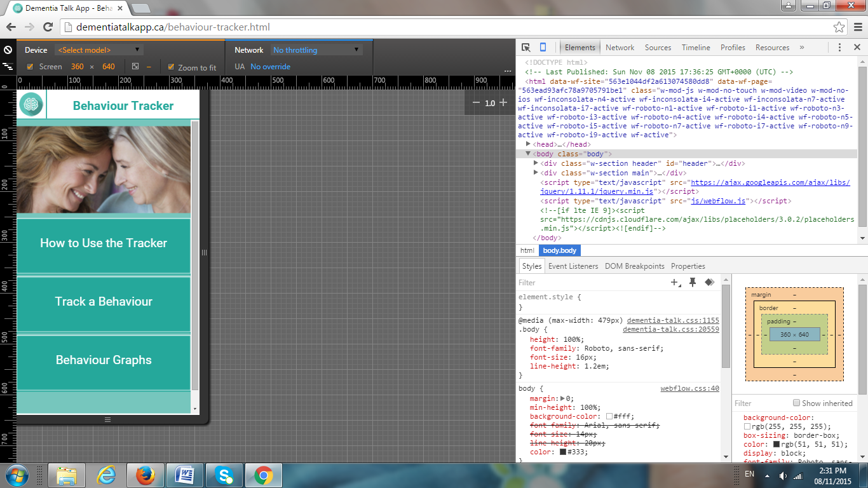
Task: Open DevTools three-dot customize menu
Action: click(x=839, y=48)
